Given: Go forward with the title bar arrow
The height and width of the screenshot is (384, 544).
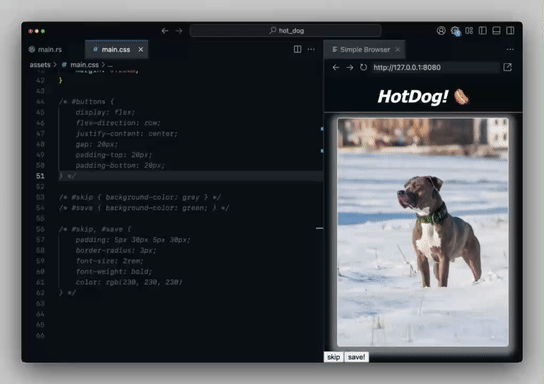Looking at the screenshot, I should 179,31.
